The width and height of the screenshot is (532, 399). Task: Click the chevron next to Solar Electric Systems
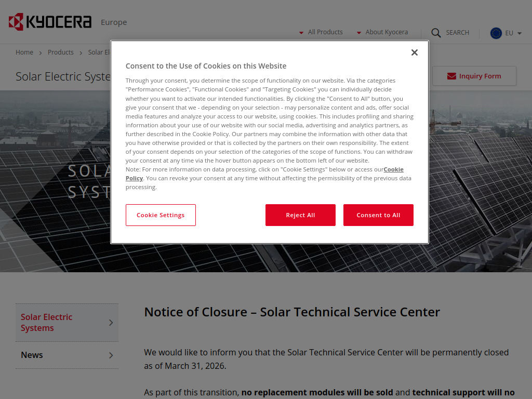[110, 322]
